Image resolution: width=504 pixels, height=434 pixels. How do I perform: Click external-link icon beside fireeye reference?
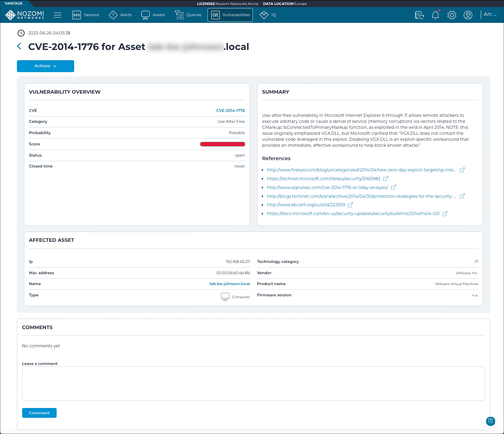[462, 170]
